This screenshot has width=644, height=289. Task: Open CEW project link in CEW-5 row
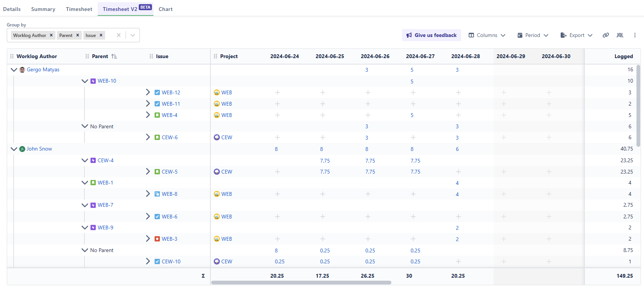pyautogui.click(x=227, y=172)
